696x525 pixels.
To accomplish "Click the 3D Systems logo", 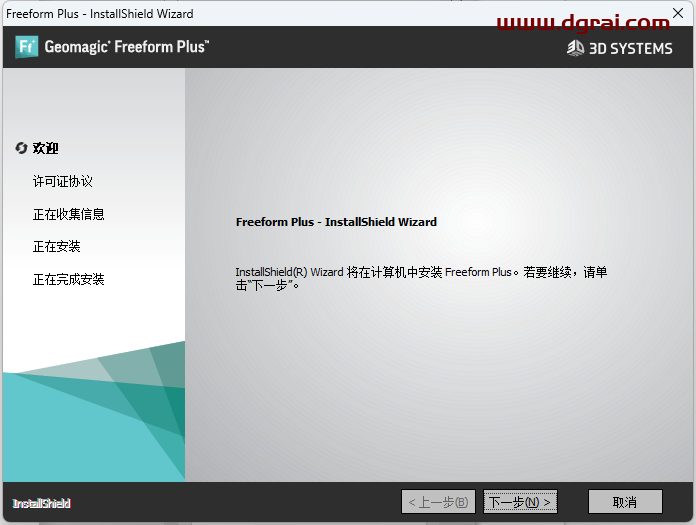I will (x=620, y=48).
